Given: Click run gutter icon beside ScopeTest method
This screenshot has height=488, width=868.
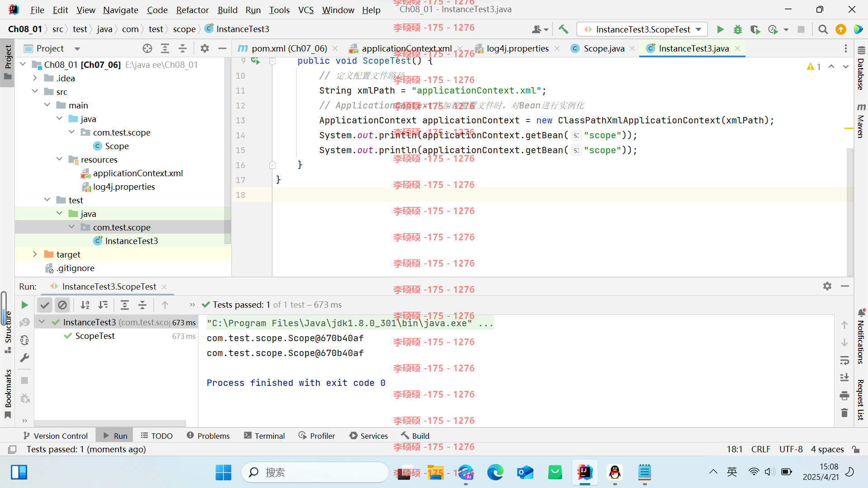Looking at the screenshot, I should 255,61.
